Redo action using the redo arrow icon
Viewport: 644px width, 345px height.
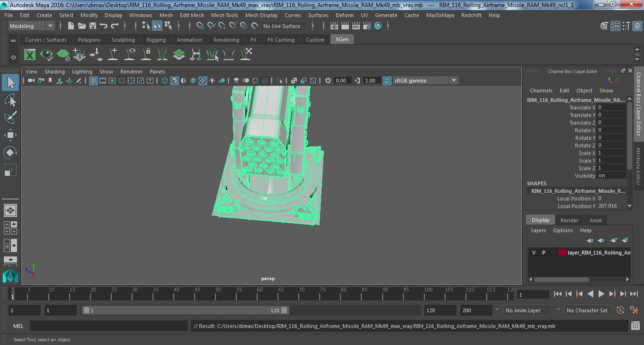coord(115,26)
